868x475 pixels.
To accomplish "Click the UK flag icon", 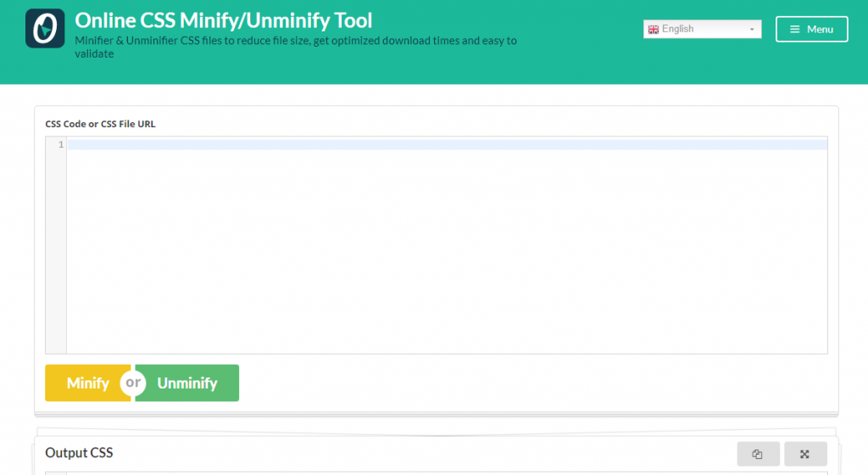I will coord(654,30).
